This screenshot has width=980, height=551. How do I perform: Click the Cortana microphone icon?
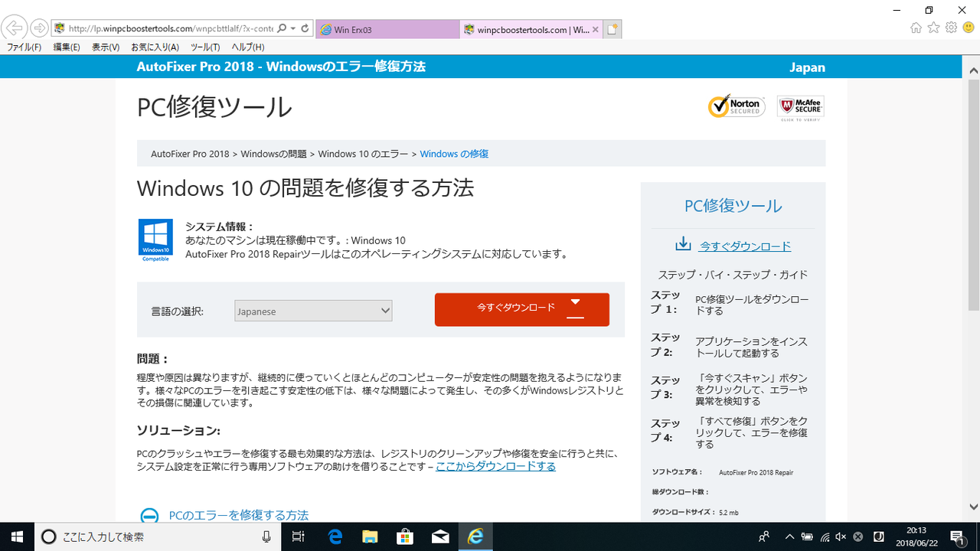click(266, 536)
